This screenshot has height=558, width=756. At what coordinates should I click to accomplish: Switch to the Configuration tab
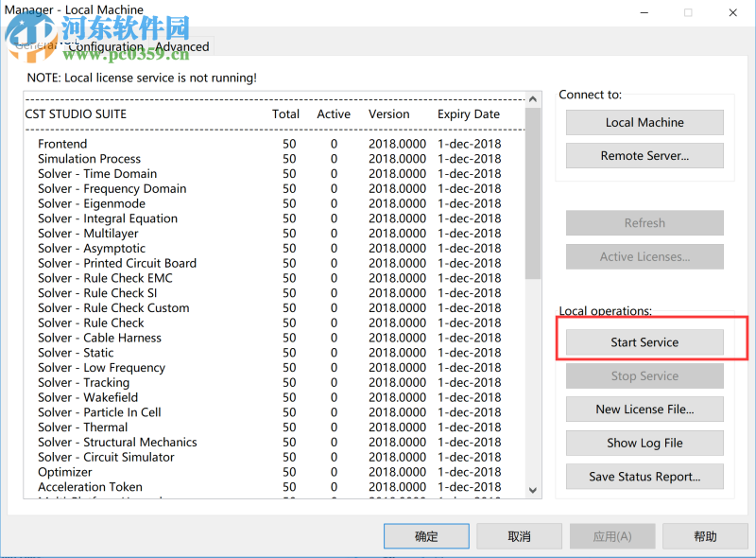[x=107, y=45]
